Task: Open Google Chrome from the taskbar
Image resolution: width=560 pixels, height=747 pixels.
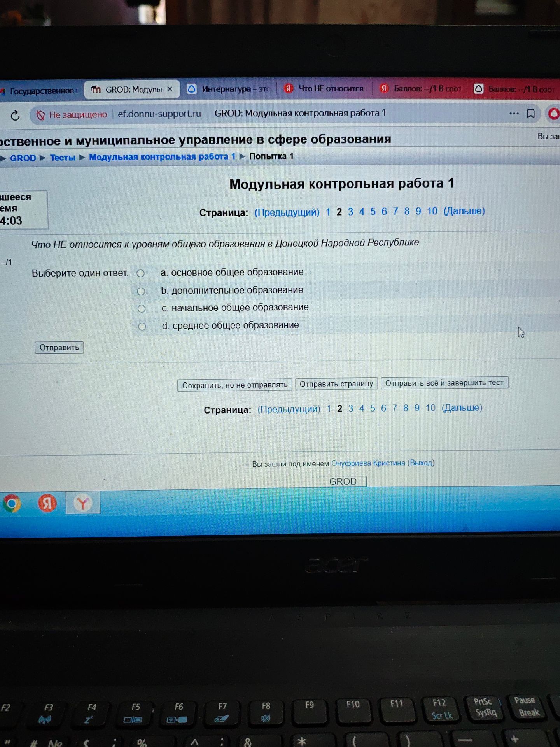Action: pos(12,504)
